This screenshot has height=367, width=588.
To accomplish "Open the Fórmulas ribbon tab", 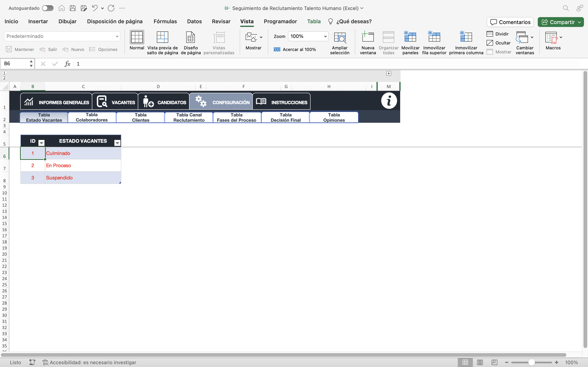I will (x=165, y=21).
